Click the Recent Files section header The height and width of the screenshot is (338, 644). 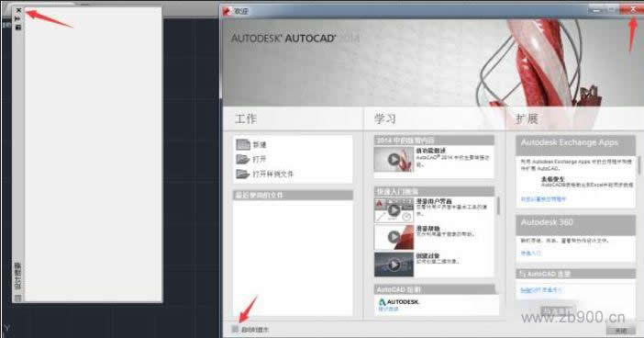293,195
